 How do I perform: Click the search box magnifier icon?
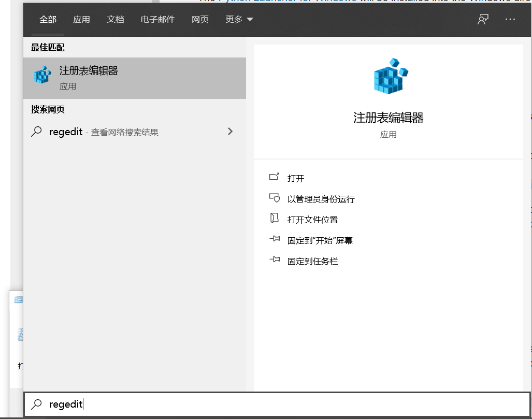36,404
